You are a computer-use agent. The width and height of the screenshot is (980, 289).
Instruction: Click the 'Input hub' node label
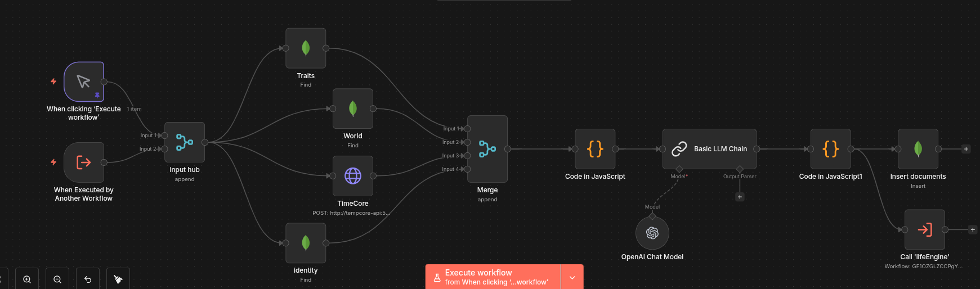(x=185, y=170)
